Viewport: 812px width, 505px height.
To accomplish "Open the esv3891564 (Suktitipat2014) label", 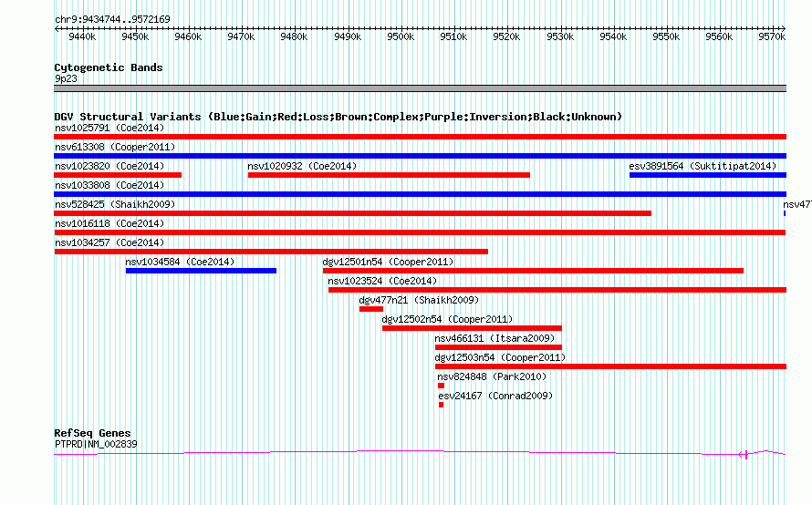I will point(703,166).
